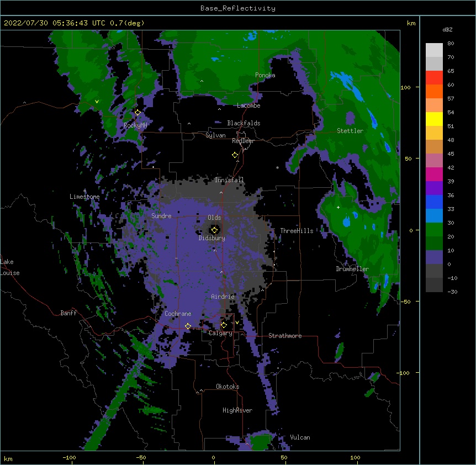Viewport: 476px width, 465px height.
Task: Select the dark green 20-10 dBZ legend swatch
Action: (434, 243)
